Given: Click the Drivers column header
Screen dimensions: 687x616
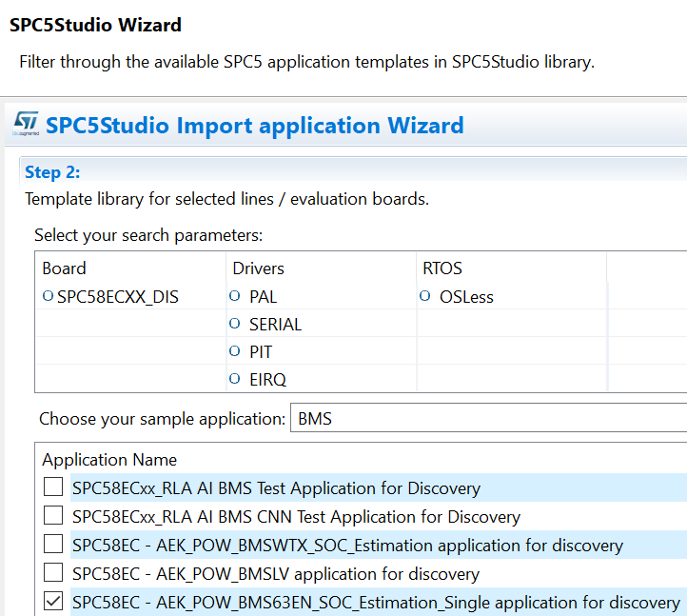Looking at the screenshot, I should [x=259, y=268].
